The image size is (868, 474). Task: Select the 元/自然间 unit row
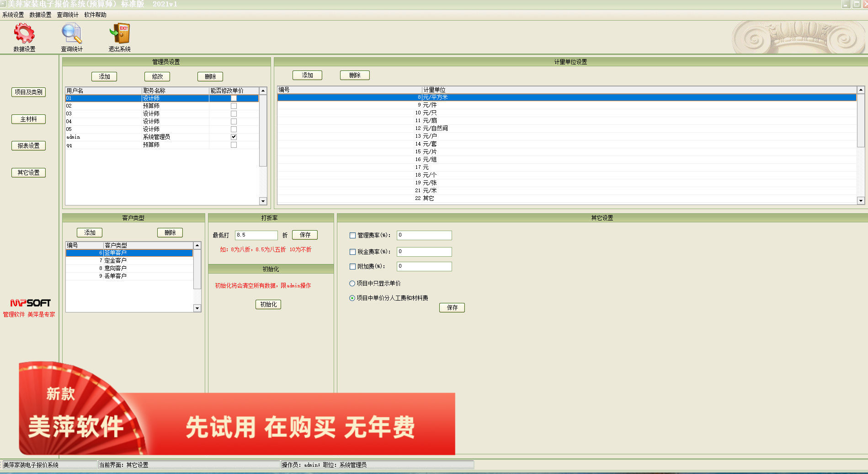(x=567, y=128)
